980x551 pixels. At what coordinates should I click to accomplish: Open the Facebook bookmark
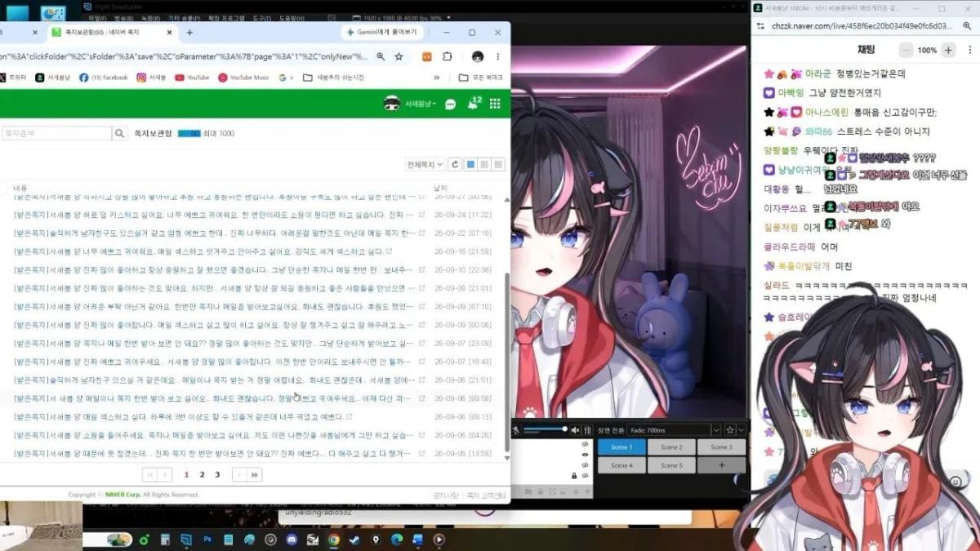click(x=104, y=78)
